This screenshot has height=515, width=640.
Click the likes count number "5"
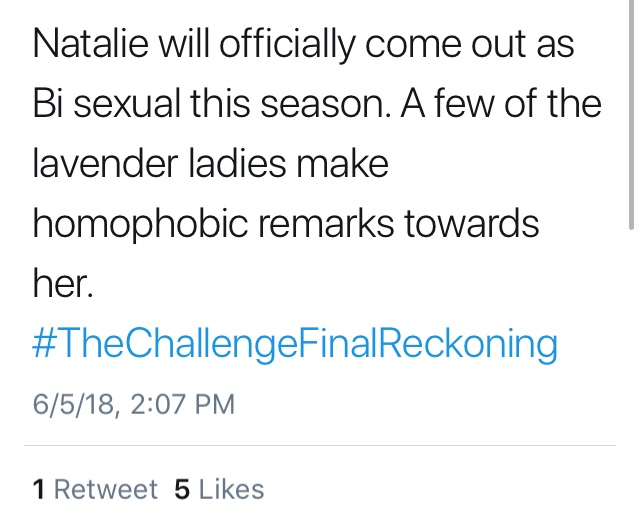click(182, 489)
